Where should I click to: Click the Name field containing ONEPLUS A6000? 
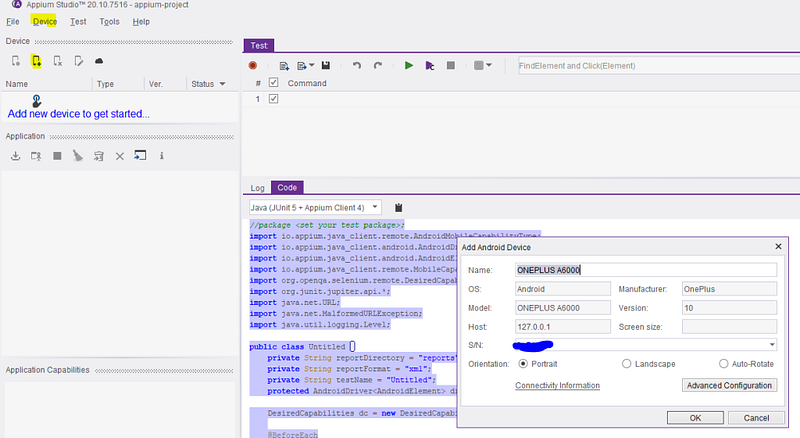[646, 270]
